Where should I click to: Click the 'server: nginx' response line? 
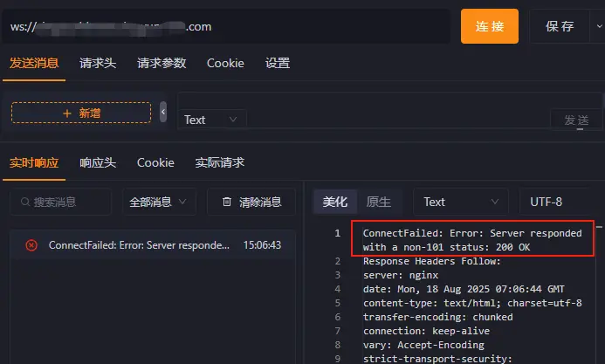click(401, 275)
